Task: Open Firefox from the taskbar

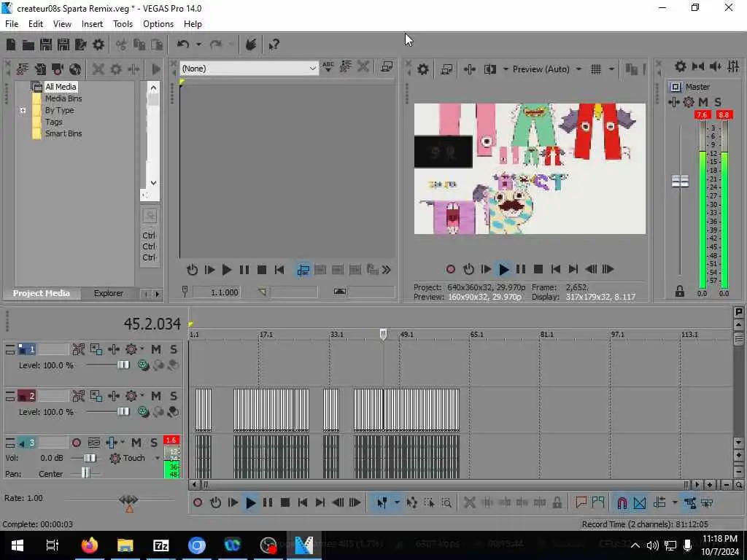Action: (x=90, y=545)
